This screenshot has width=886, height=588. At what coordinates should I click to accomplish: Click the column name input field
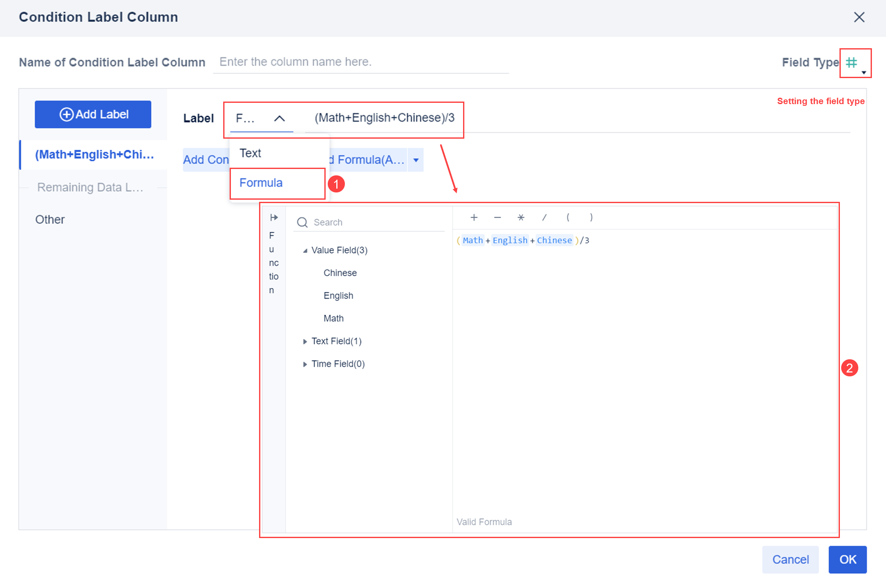[361, 62]
